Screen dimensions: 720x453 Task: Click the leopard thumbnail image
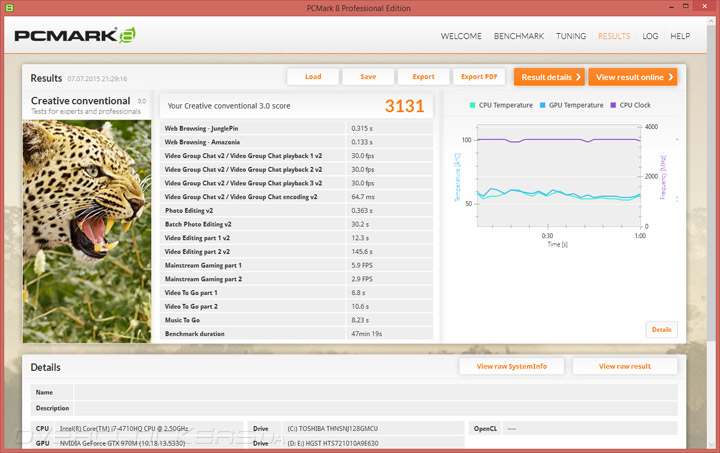(x=87, y=231)
